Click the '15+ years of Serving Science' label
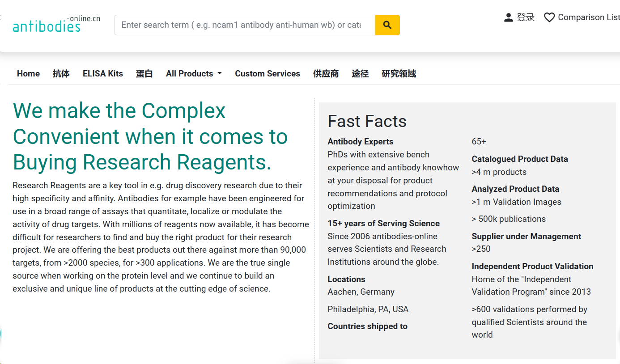 click(x=383, y=224)
